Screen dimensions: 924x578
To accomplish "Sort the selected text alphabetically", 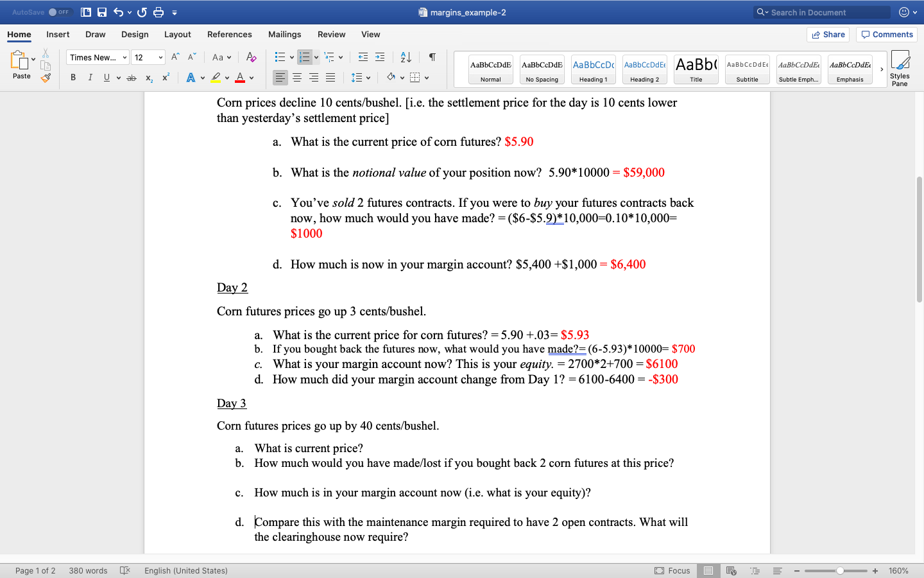I will tap(405, 57).
